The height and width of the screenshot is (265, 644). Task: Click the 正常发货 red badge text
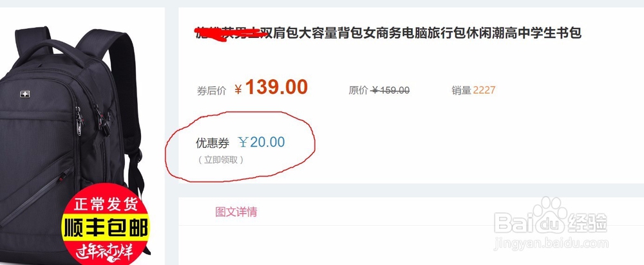click(105, 205)
